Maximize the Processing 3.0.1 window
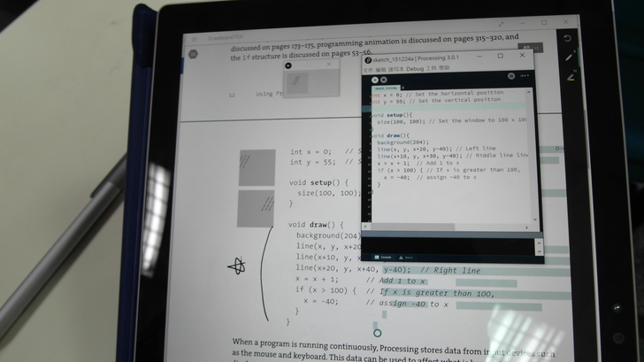 (501, 56)
